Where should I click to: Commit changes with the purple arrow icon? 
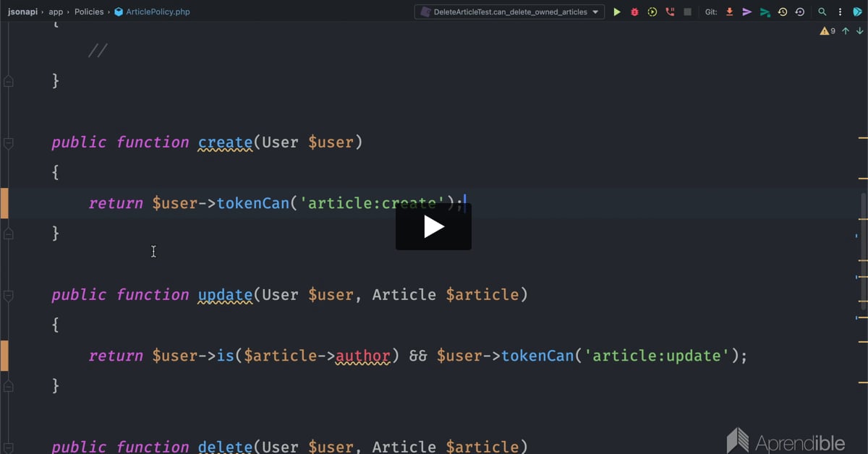(746, 12)
